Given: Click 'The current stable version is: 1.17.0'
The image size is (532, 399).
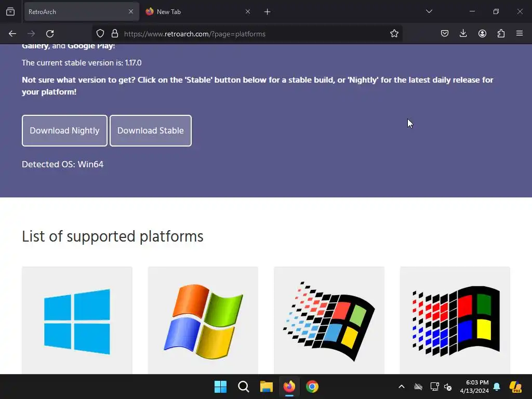Looking at the screenshot, I should pos(82,63).
